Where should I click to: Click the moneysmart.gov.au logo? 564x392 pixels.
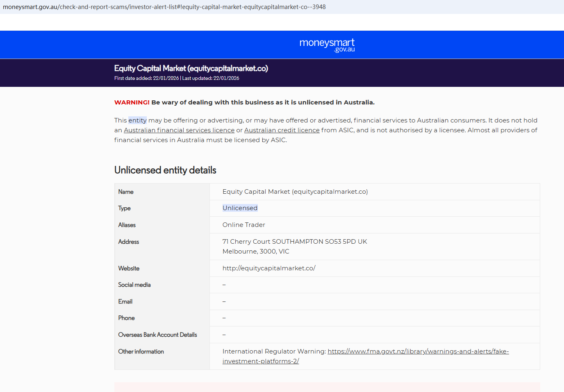[327, 45]
